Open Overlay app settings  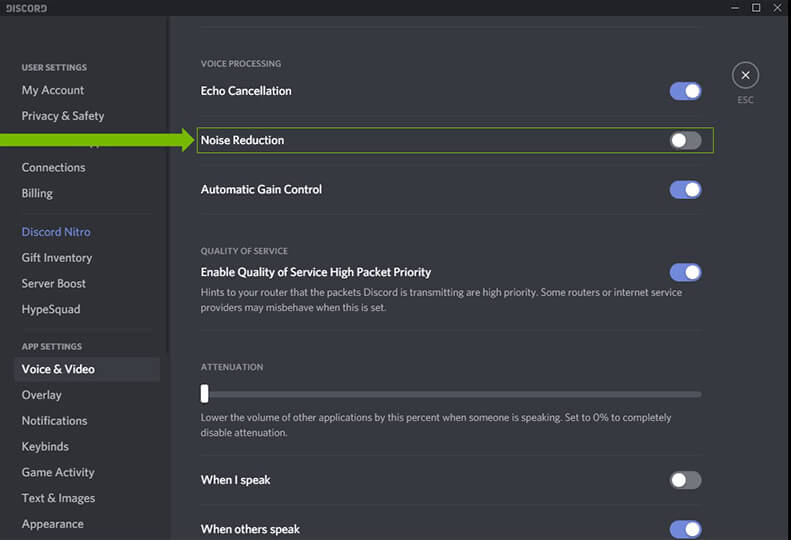point(41,395)
